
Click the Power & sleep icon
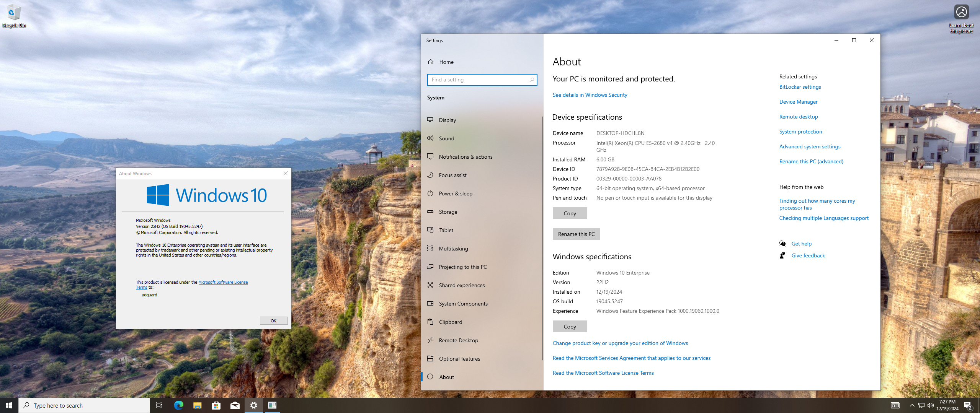pyautogui.click(x=430, y=193)
